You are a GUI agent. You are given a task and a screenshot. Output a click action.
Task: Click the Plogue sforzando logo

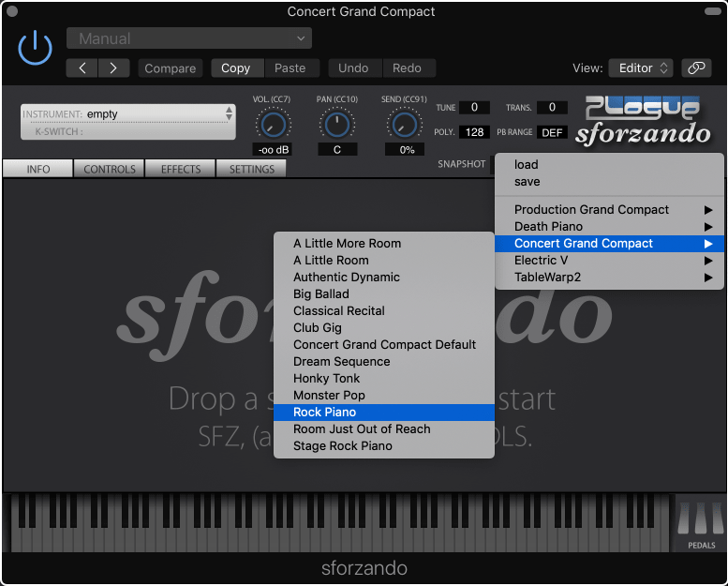(x=643, y=121)
